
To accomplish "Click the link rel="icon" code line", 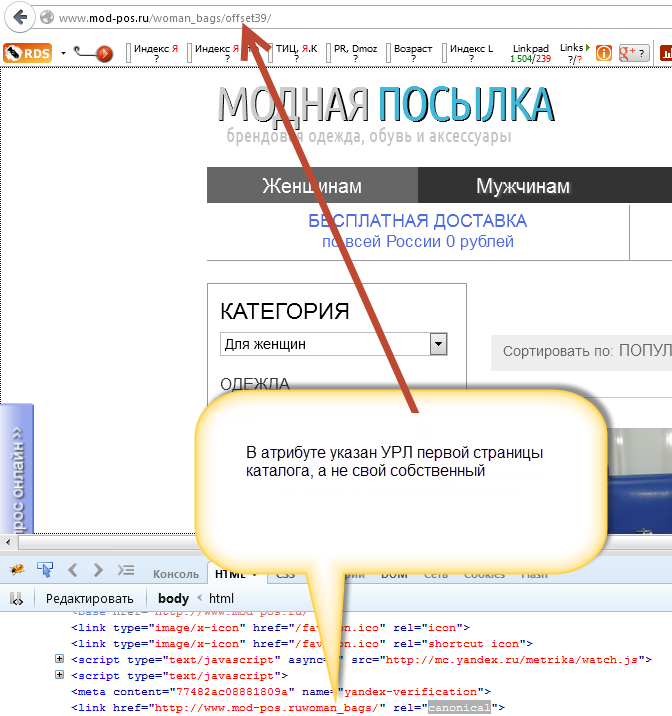I will click(x=270, y=628).
